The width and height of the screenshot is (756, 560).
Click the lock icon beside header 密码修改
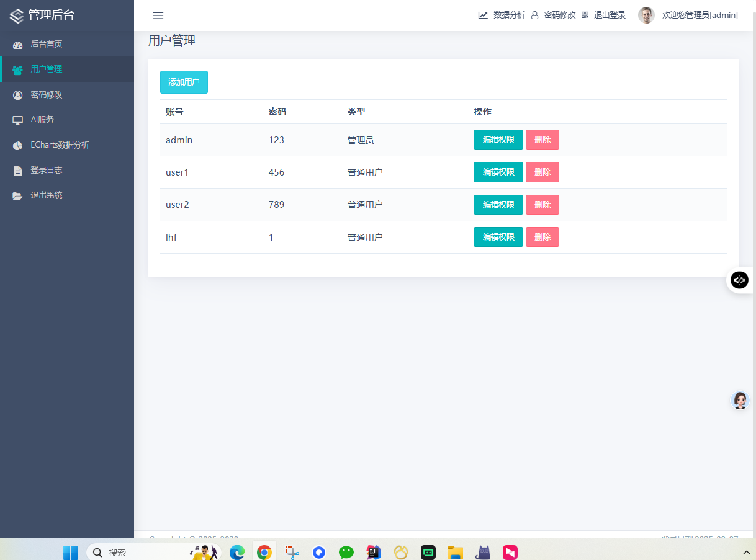point(534,16)
